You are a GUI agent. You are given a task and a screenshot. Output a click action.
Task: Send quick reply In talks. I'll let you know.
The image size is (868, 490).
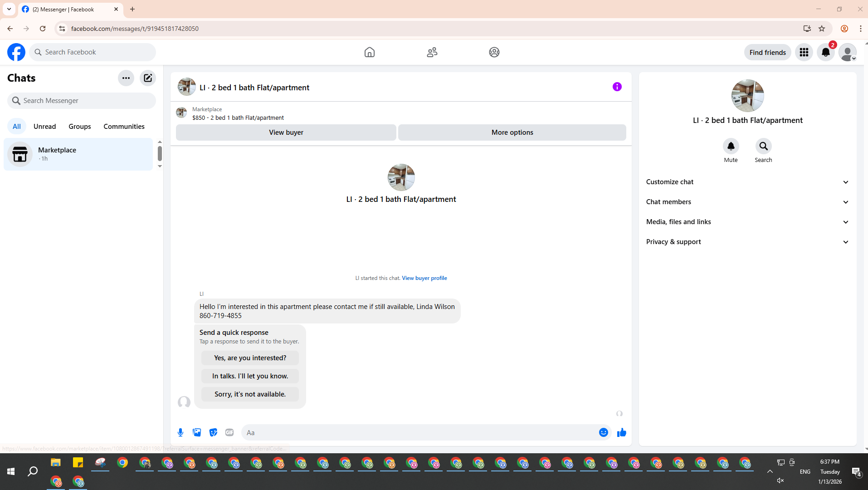[250, 376]
